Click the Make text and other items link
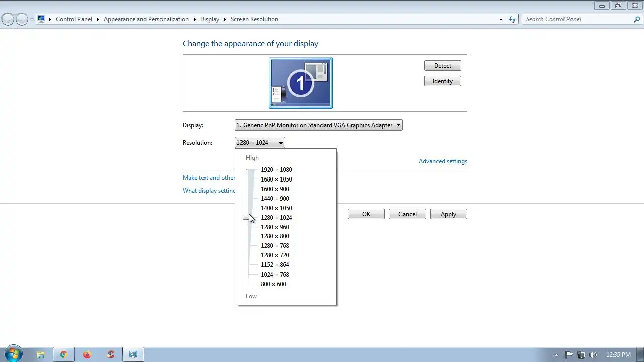644x362 pixels. pyautogui.click(x=209, y=178)
